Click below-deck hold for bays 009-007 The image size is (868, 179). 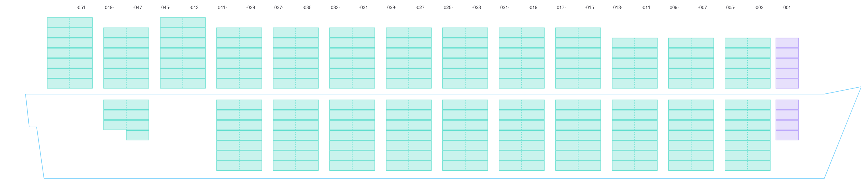coord(691,135)
